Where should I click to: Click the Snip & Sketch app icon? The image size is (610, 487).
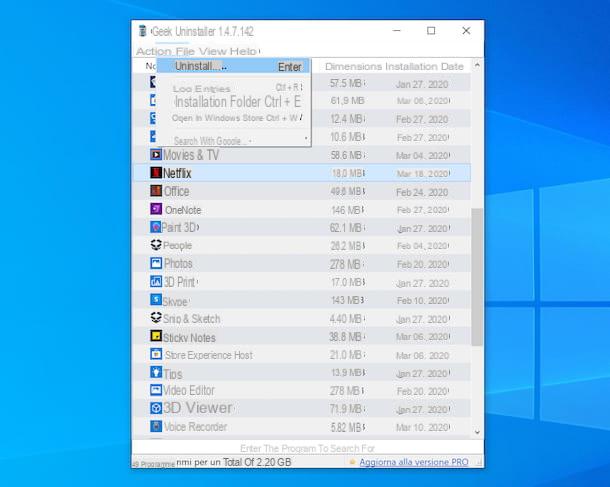156,318
